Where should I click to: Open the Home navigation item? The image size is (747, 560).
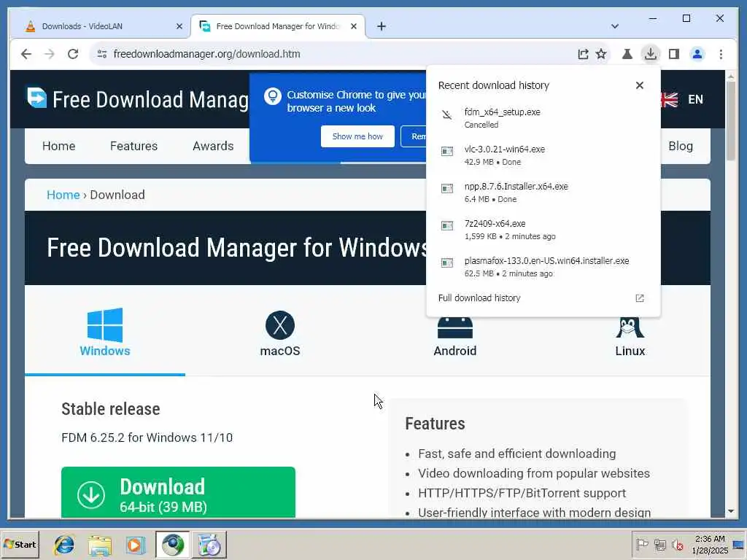point(58,146)
